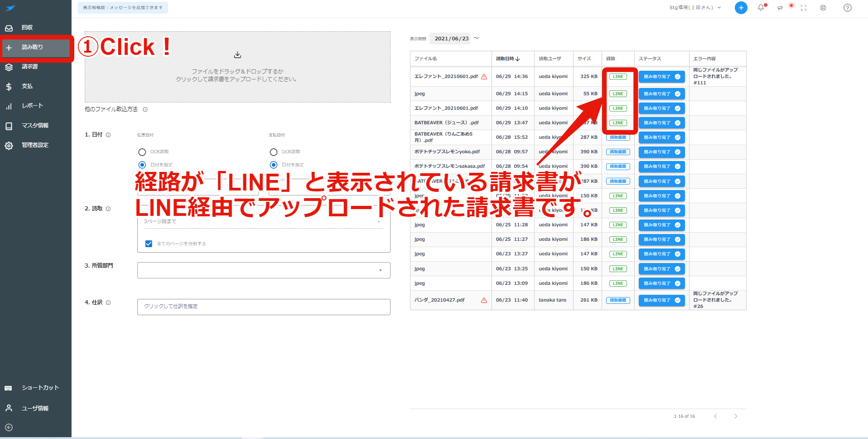This screenshot has height=439, width=868.
Task: Collapse the sidebar with the back-arrow icon
Action: pyautogui.click(x=9, y=427)
